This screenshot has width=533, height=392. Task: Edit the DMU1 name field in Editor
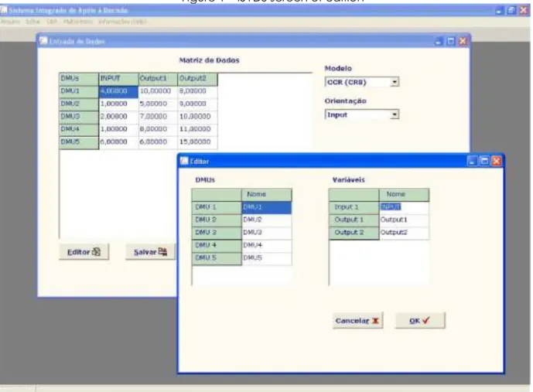(x=266, y=207)
